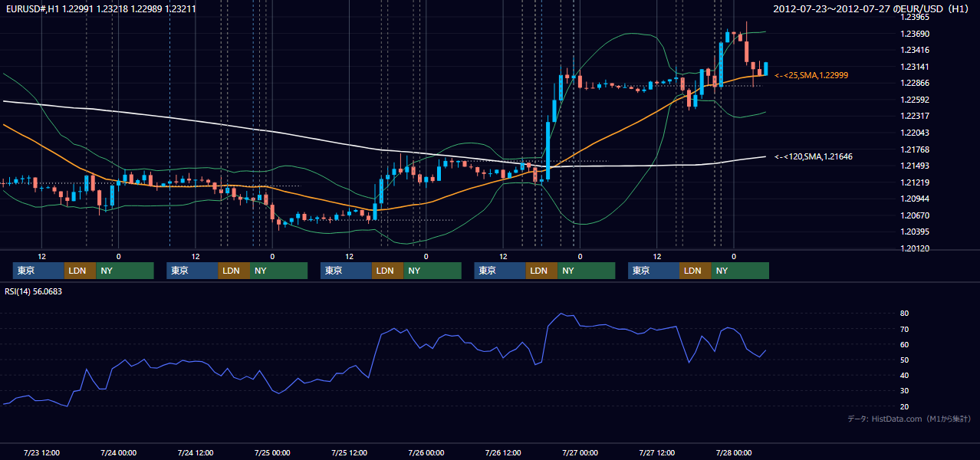The image size is (980, 460).
Task: Click the 7/23 12:00 time label
Action: 41,452
